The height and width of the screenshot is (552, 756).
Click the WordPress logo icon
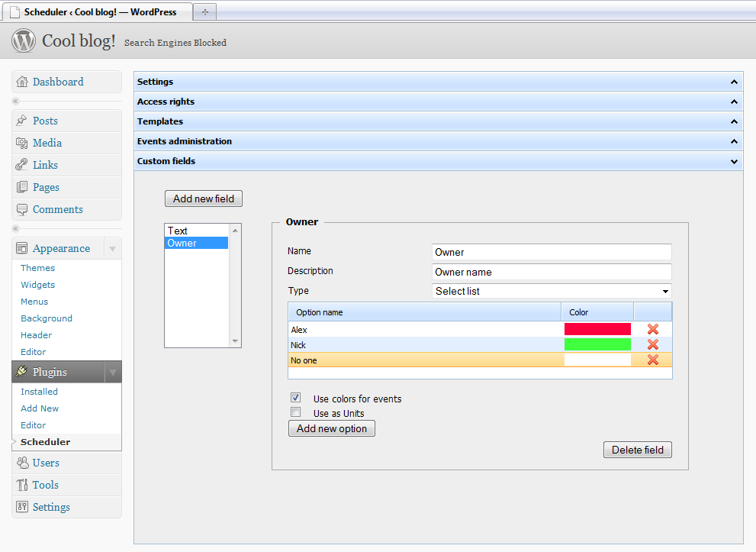click(x=24, y=40)
